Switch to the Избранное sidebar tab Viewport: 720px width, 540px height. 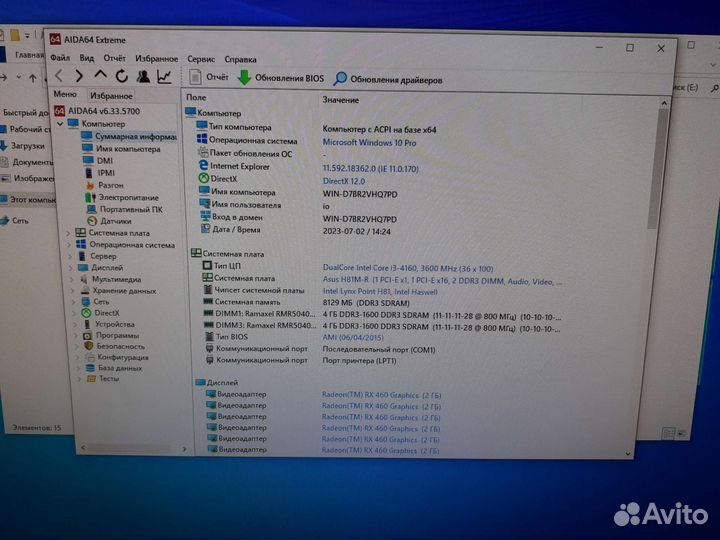click(x=111, y=96)
